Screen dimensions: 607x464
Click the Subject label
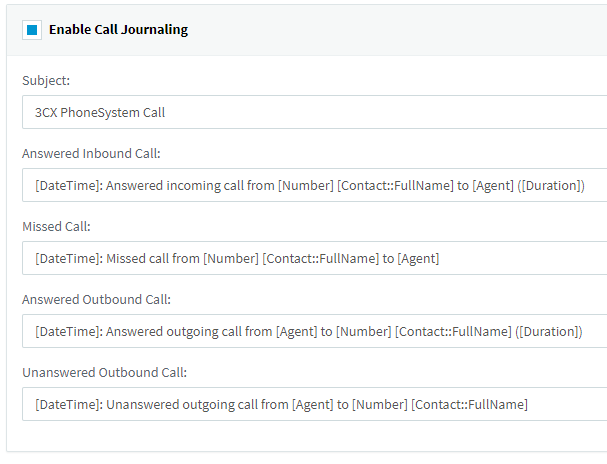46,80
